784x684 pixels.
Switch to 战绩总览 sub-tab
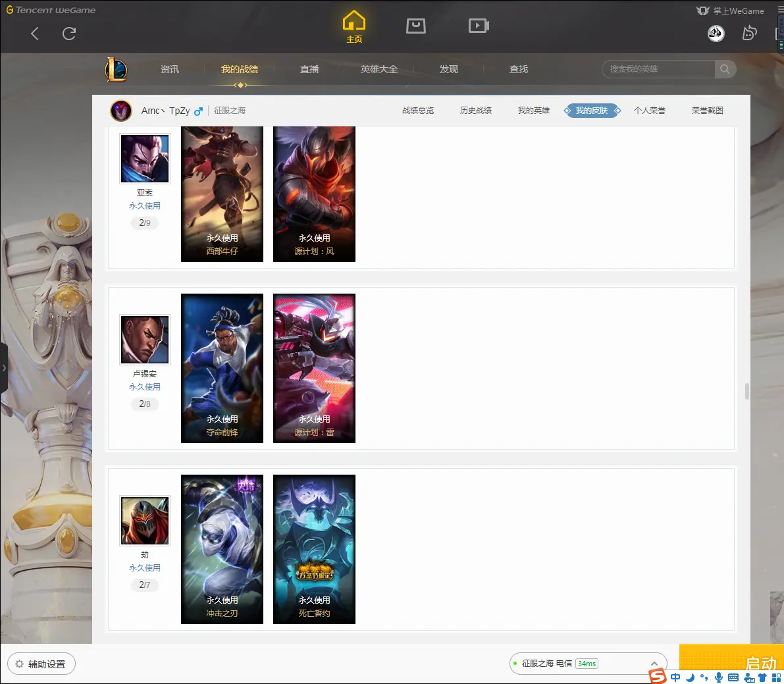point(418,111)
